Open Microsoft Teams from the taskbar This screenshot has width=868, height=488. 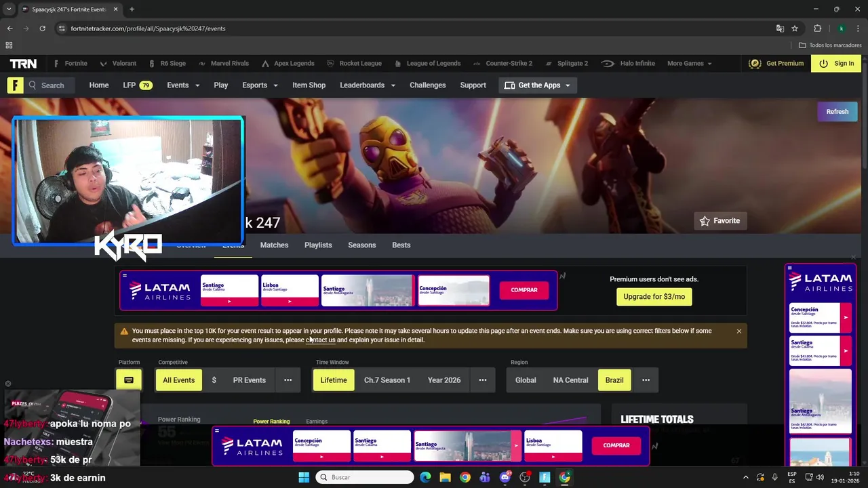point(485,477)
